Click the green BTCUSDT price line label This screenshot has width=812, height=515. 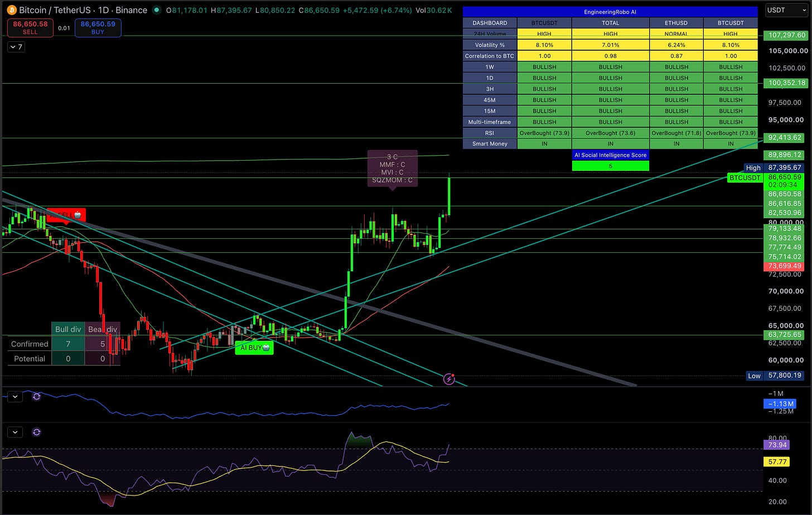click(745, 178)
